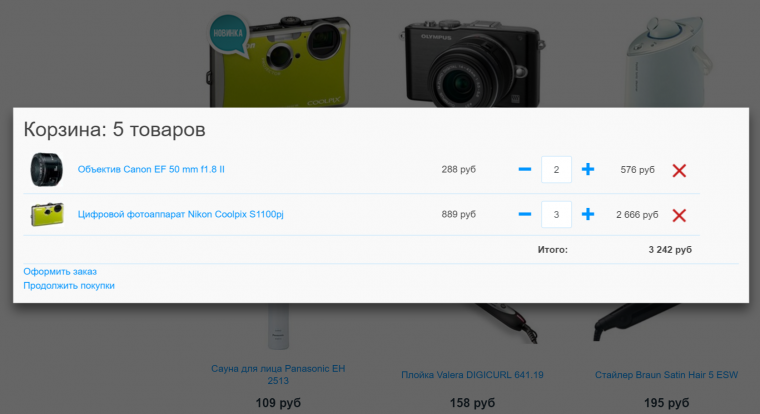Increase Nikon Coolpix quantity with plus
This screenshot has height=414, width=760.
pos(588,214)
